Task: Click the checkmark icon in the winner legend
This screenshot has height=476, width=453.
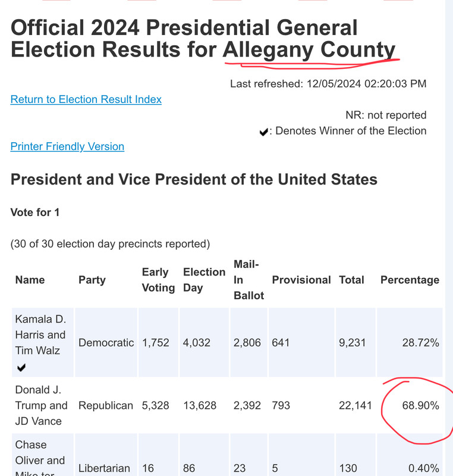Action: (x=264, y=131)
